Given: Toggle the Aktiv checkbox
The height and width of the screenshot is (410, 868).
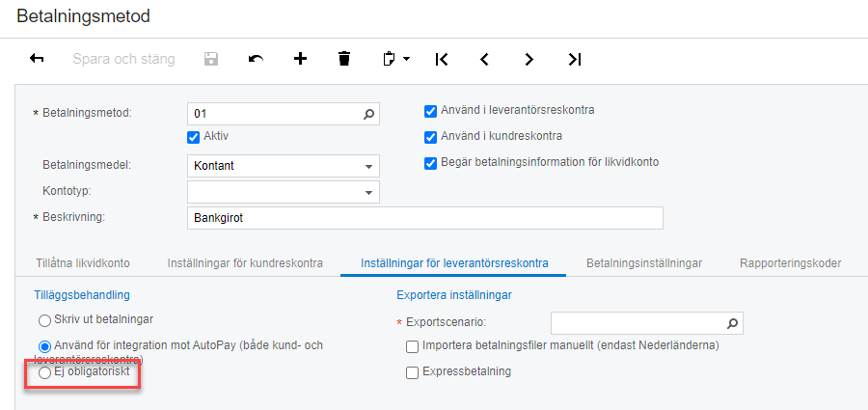Looking at the screenshot, I should pyautogui.click(x=194, y=136).
